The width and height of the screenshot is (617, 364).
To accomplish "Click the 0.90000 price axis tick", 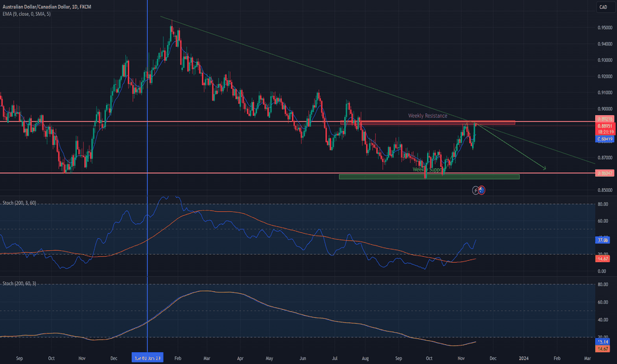I will tap(605, 109).
